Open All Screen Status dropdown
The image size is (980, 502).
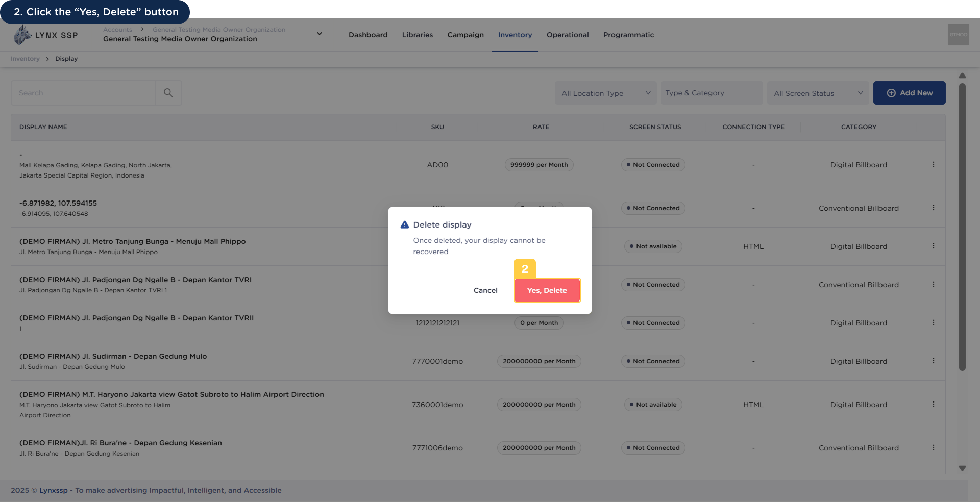[x=818, y=93]
